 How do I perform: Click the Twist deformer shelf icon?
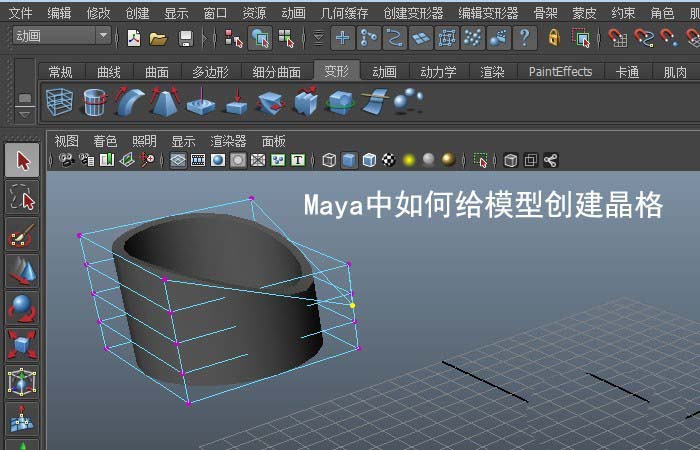(x=271, y=103)
